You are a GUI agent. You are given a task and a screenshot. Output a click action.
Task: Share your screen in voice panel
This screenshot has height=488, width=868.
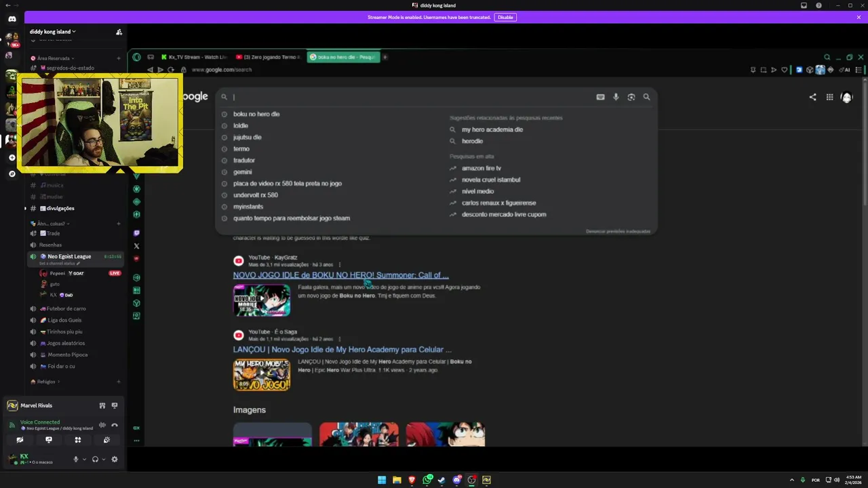coord(49,440)
